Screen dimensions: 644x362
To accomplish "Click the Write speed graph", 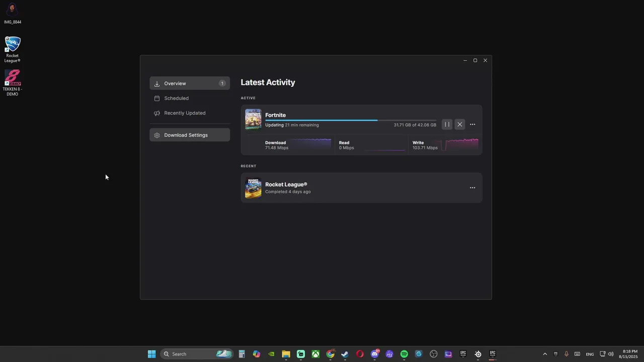I will (x=460, y=145).
